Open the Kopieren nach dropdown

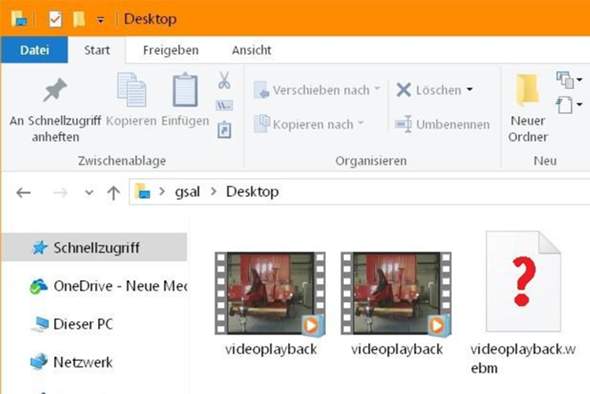coord(309,124)
